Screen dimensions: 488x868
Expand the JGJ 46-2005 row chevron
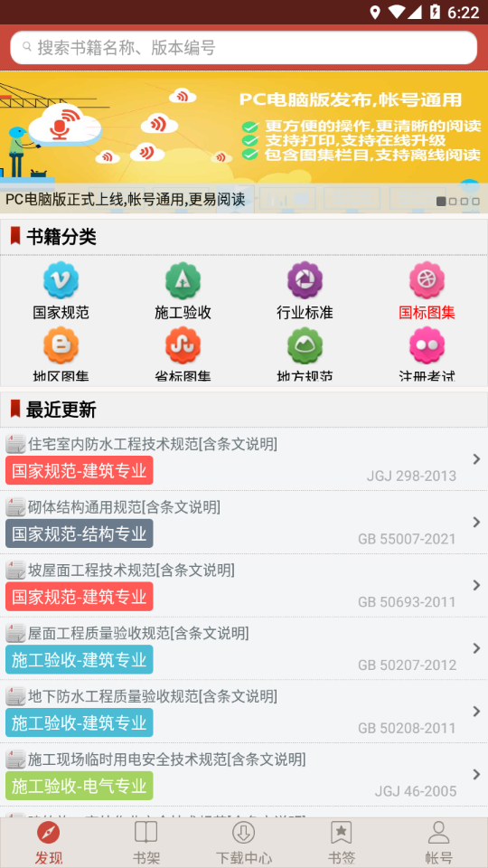476,775
